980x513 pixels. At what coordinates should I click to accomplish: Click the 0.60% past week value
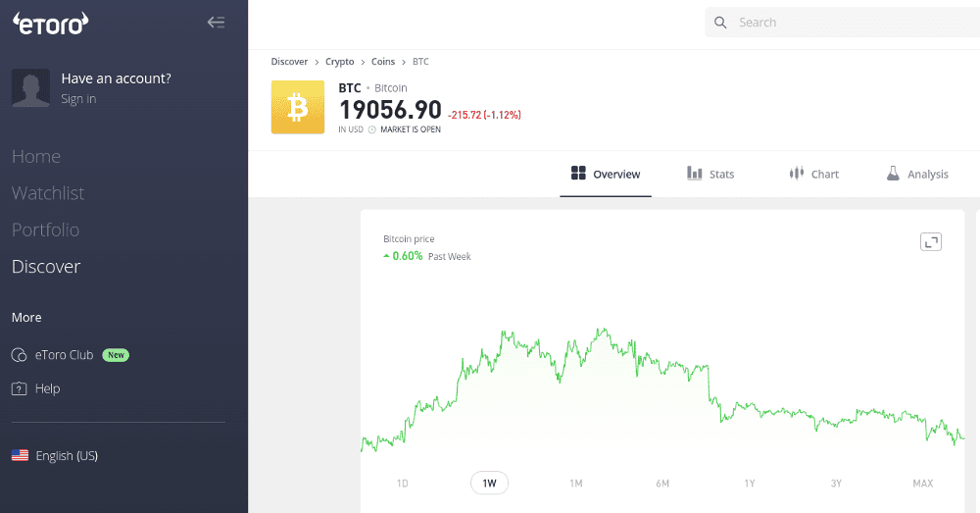408,256
